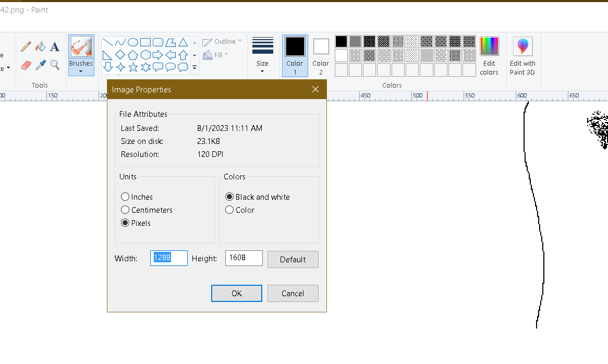
Task: Click the Brushes tool icon
Action: [x=81, y=47]
